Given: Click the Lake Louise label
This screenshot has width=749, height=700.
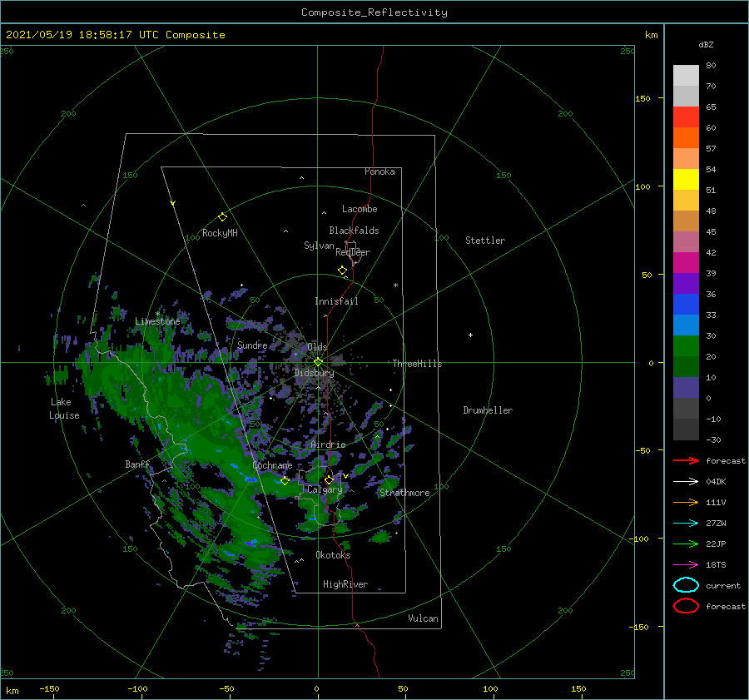Looking at the screenshot, I should click(x=64, y=409).
